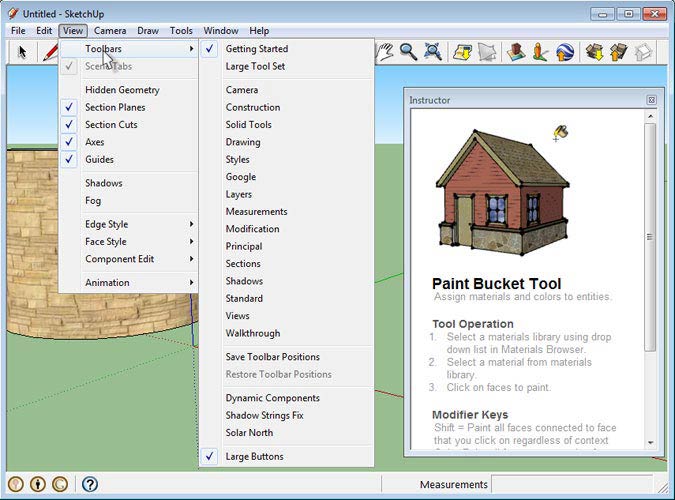Screen dimensions: 675x500
Task: Enable the Large Tool Set toolbar
Action: (255, 66)
